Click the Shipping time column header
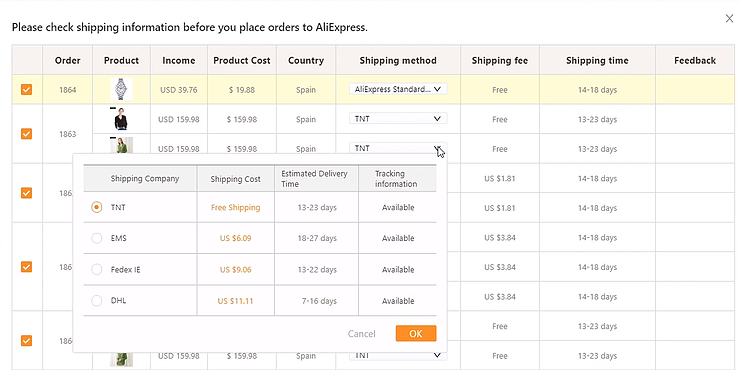The height and width of the screenshot is (370, 740). [597, 60]
